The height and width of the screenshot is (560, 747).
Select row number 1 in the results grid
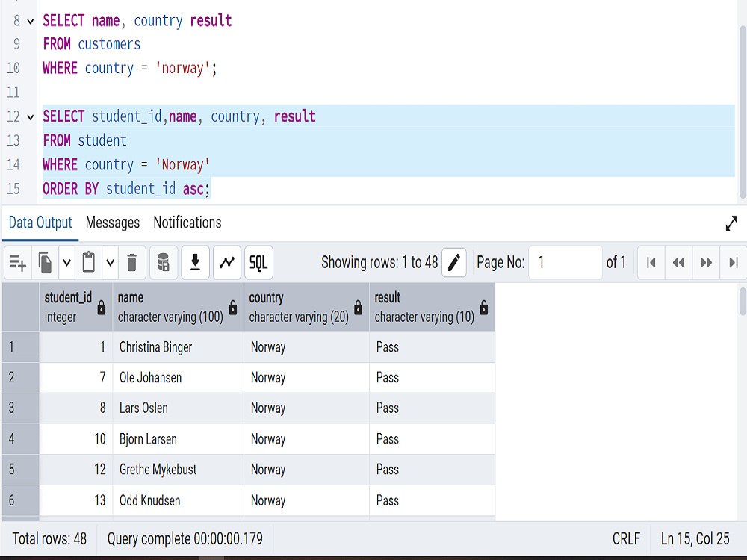click(x=20, y=347)
